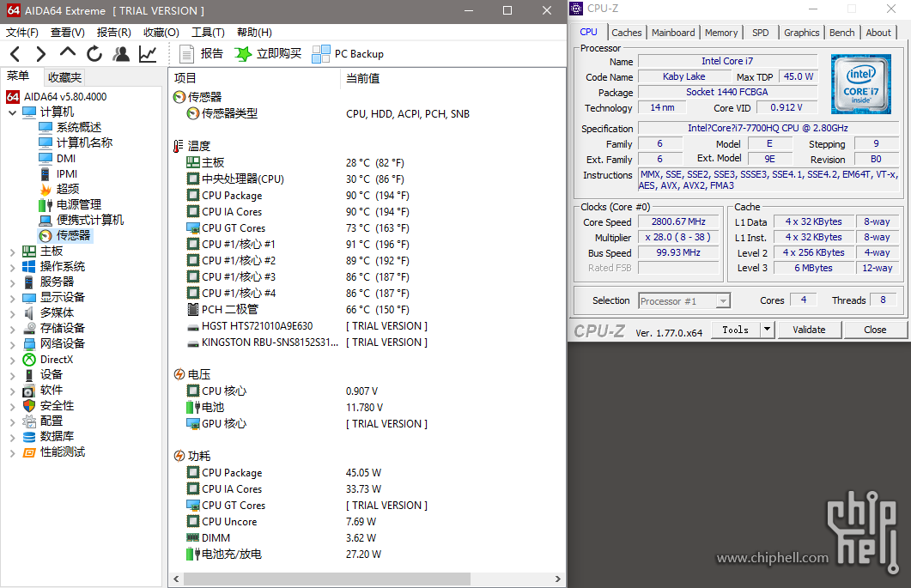This screenshot has height=588, width=911.
Task: Refresh the AIDA64 sensor page
Action: click(x=94, y=54)
